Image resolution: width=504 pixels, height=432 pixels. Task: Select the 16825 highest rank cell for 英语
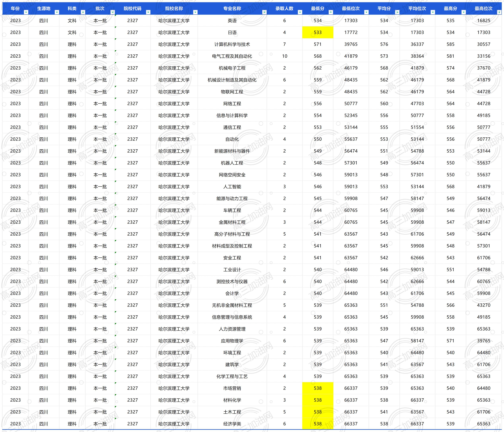(x=484, y=21)
